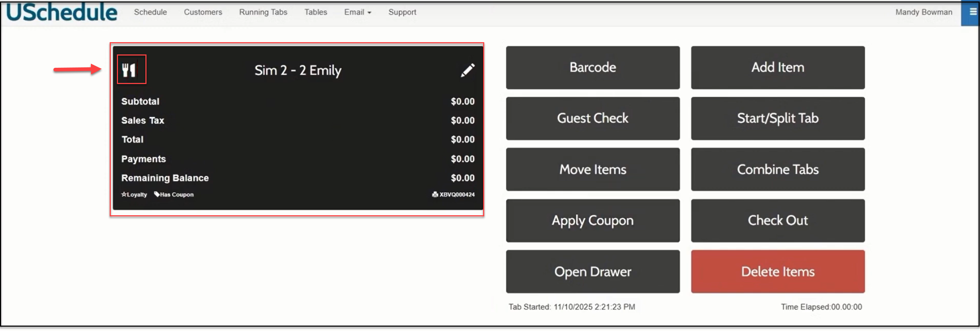This screenshot has width=980, height=331.
Task: Proceed with the Check Out button
Action: (778, 221)
